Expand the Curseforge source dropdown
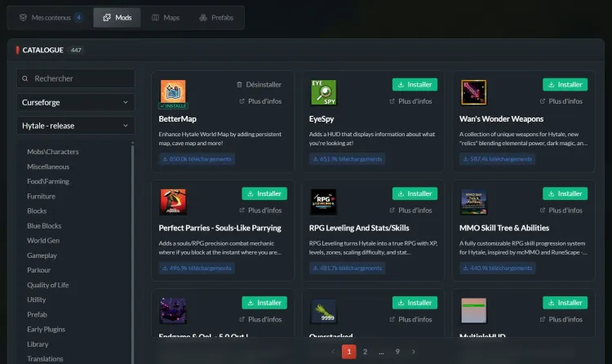612x364 pixels. [x=76, y=102]
